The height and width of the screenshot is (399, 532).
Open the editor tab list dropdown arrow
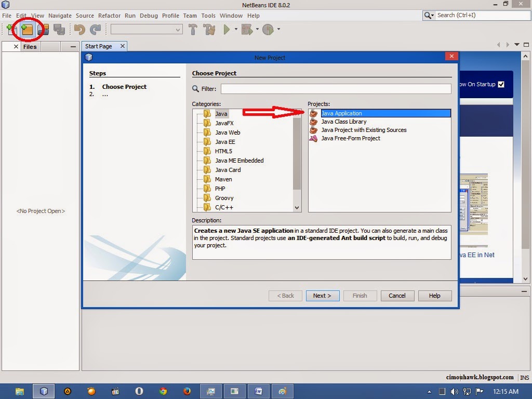tap(517, 45)
